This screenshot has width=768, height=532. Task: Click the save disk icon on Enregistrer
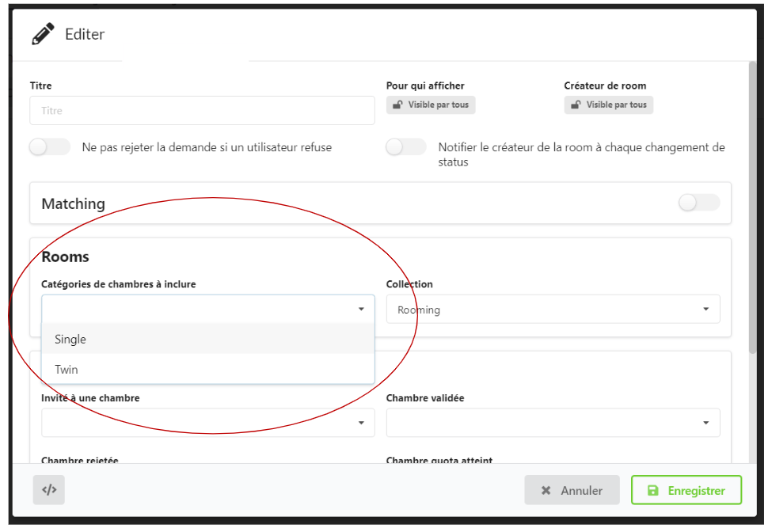(653, 491)
